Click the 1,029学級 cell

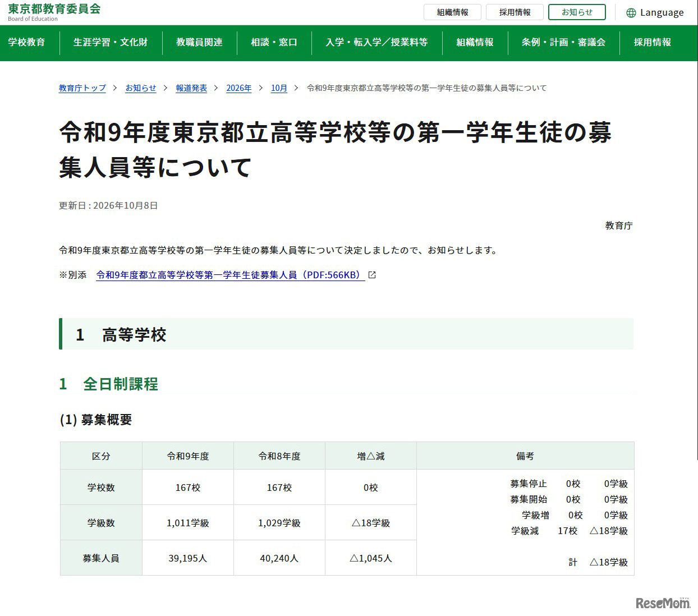tap(279, 523)
